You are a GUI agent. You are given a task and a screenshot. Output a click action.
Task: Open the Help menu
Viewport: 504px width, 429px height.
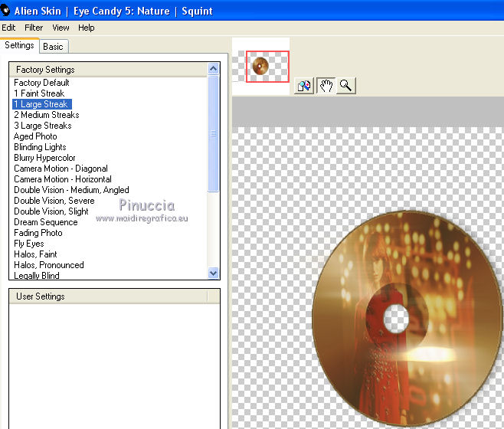pos(86,28)
